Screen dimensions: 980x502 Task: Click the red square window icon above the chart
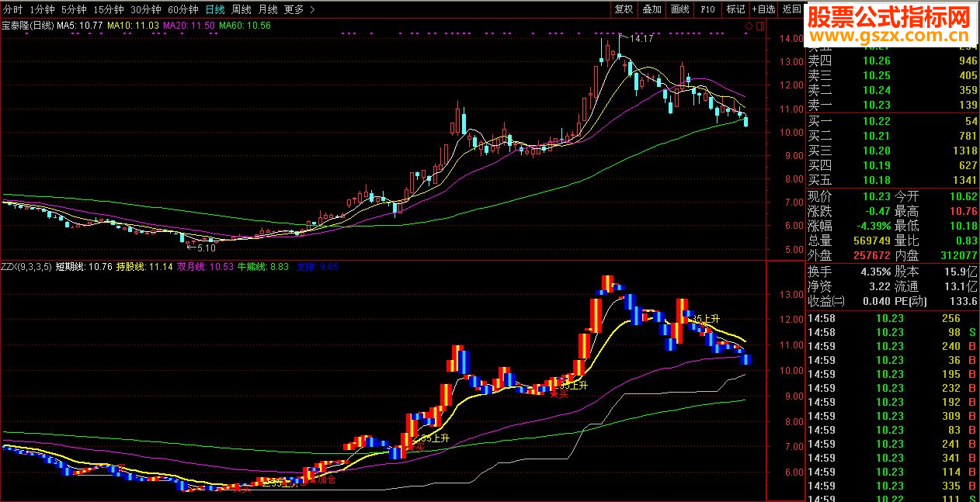(759, 26)
